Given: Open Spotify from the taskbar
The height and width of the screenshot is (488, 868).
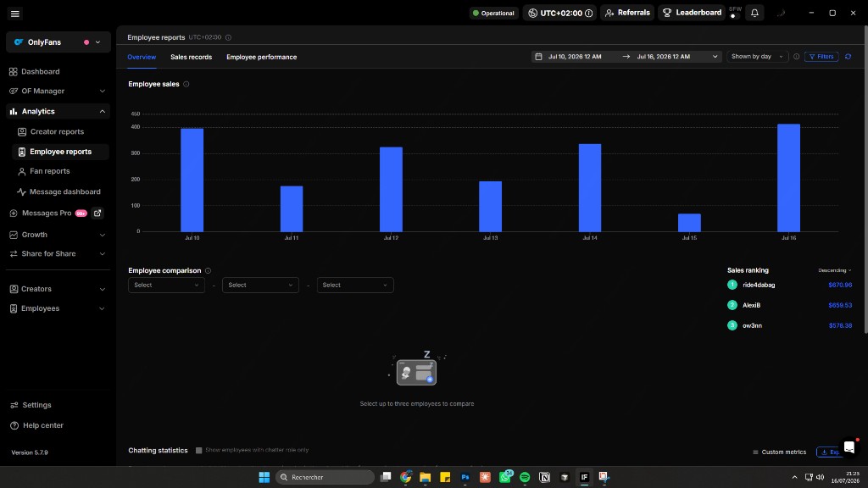Looking at the screenshot, I should coord(525,477).
